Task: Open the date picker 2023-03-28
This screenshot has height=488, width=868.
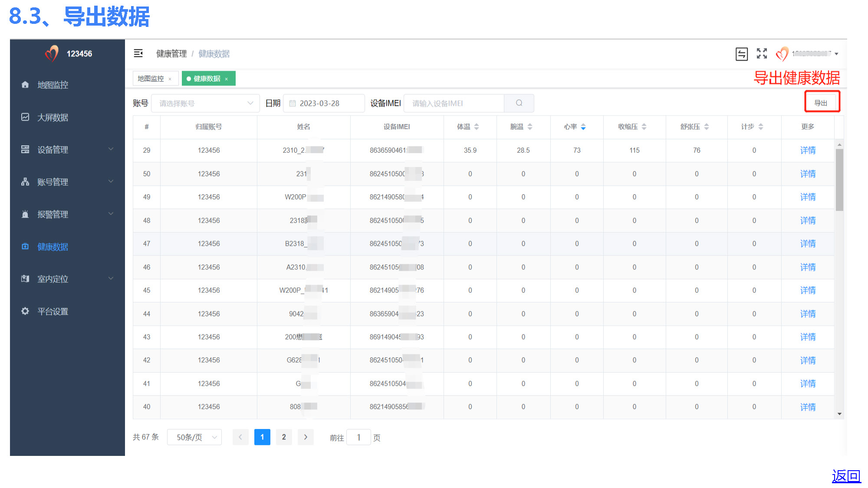Action: (324, 103)
